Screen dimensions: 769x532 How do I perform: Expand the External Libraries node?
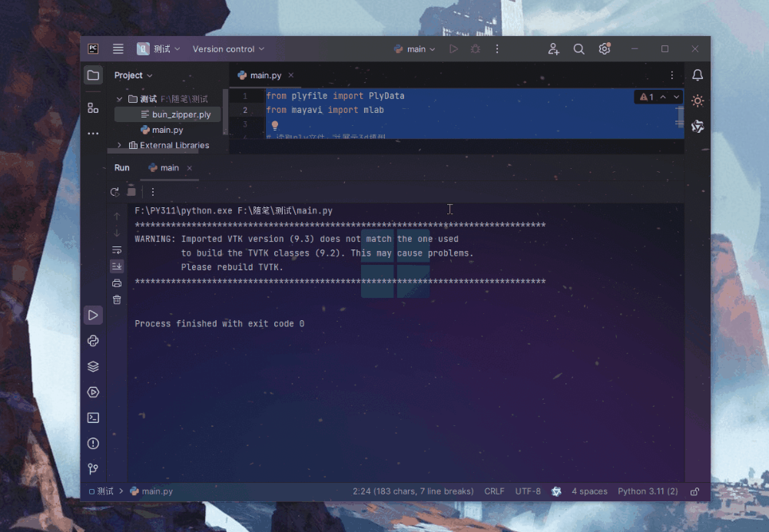(119, 145)
